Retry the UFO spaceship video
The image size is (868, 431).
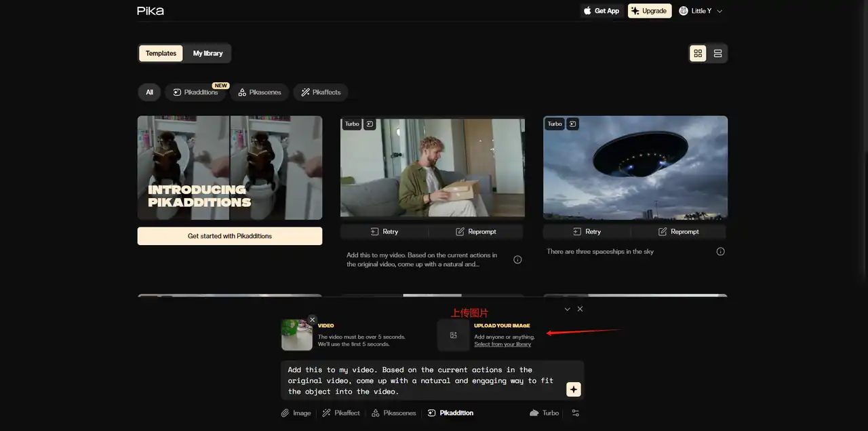tap(587, 231)
